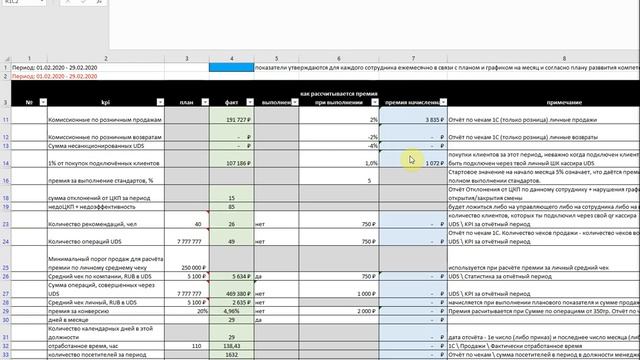Image resolution: width=640 pixels, height=360 pixels.
Task: Select row header 33
Action: 6,355
